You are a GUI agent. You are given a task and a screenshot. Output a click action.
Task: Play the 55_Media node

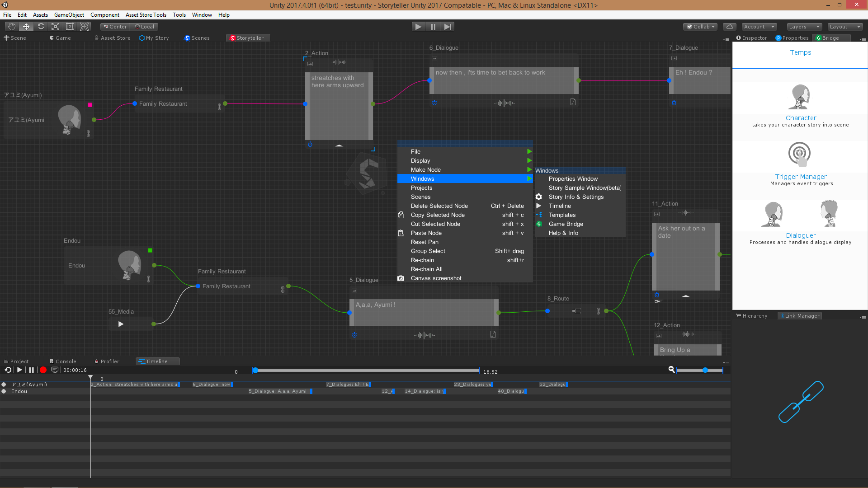click(x=121, y=324)
